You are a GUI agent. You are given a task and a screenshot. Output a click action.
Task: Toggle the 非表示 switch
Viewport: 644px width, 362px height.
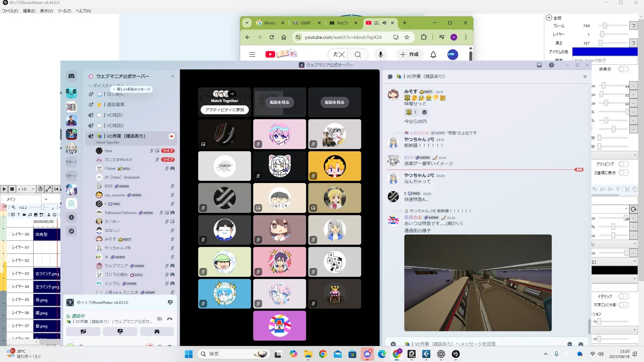tap(623, 69)
